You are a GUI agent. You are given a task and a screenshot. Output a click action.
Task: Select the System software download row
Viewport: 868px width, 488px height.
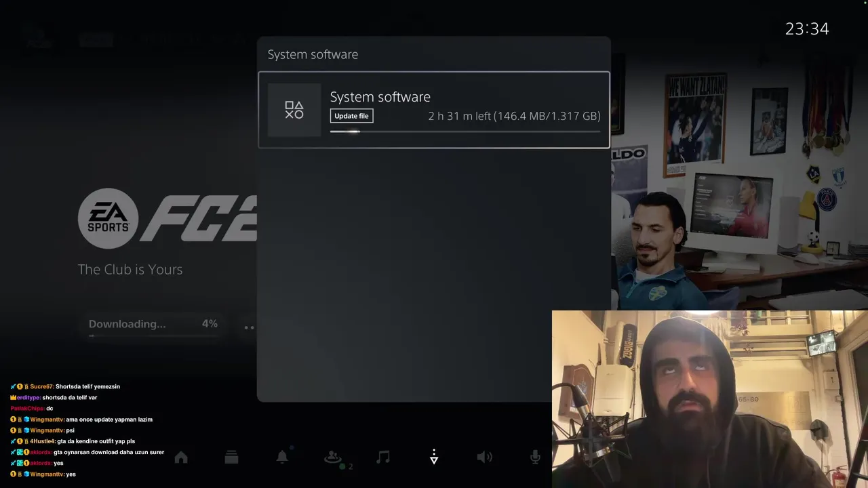[x=434, y=110]
